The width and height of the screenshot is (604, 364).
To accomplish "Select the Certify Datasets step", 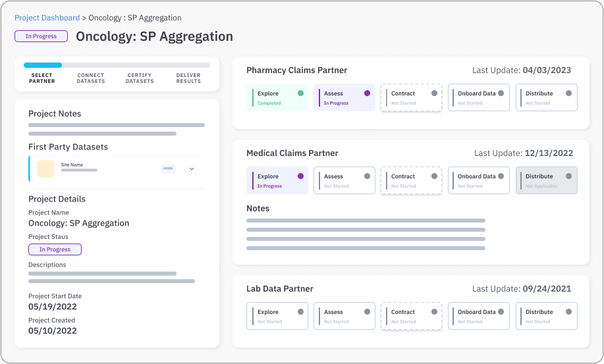I will 140,78.
